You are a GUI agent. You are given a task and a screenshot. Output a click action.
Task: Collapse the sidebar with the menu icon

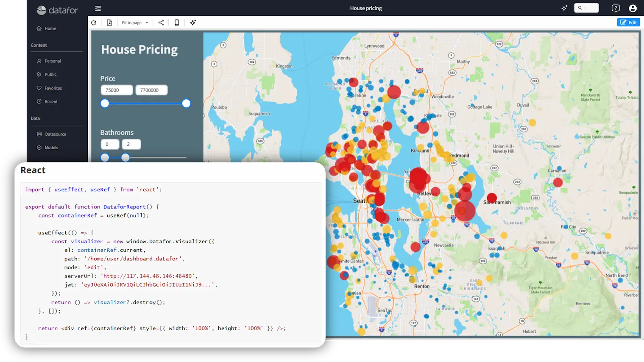tap(98, 8)
